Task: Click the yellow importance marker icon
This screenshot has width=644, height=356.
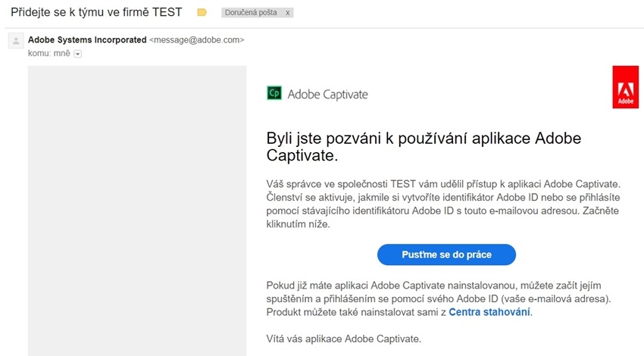Action: (x=202, y=13)
